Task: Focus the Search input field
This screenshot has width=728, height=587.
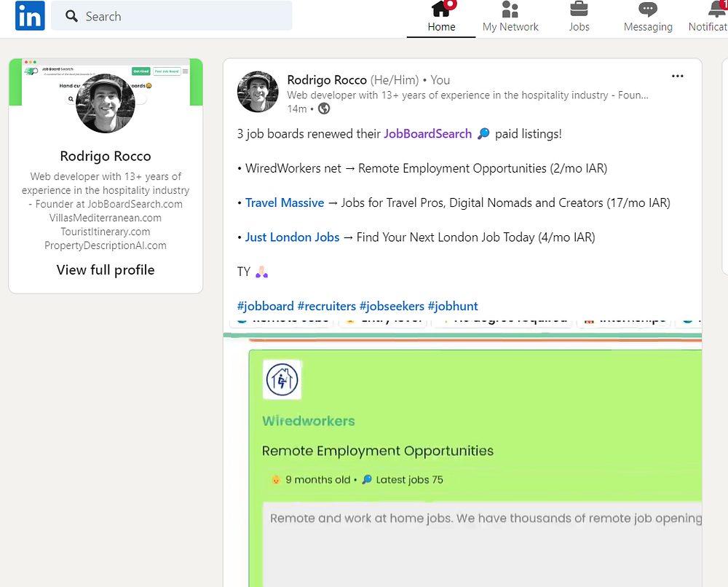Action: [171, 16]
